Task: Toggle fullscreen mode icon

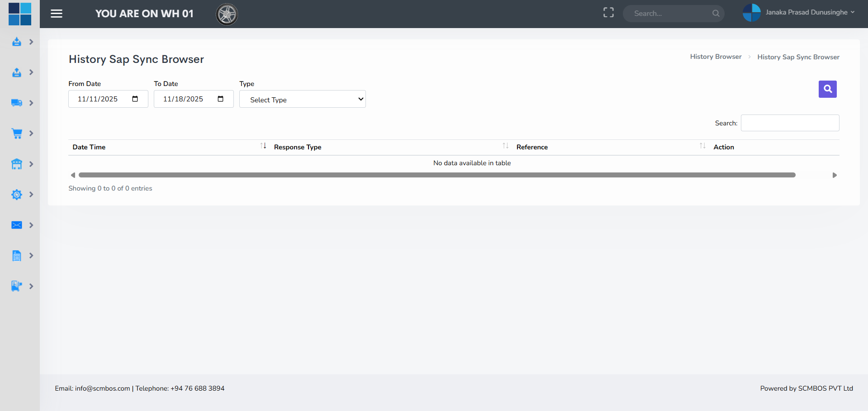Action: point(608,13)
